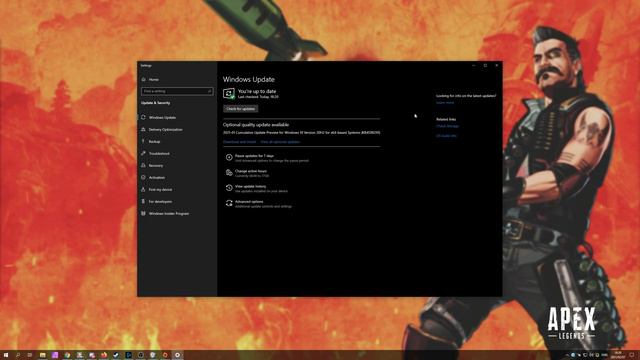This screenshot has height=360, width=640.
Task: Go to the Backup section
Action: pos(154,142)
